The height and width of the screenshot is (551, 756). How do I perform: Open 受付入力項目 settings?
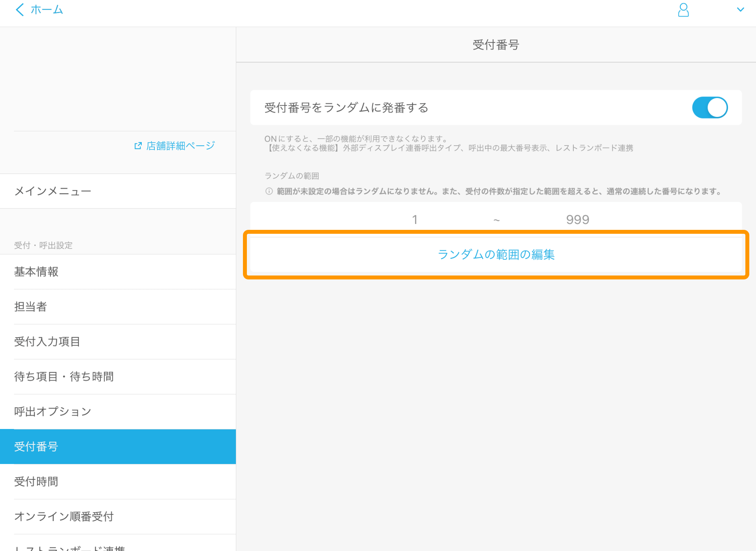coord(118,342)
